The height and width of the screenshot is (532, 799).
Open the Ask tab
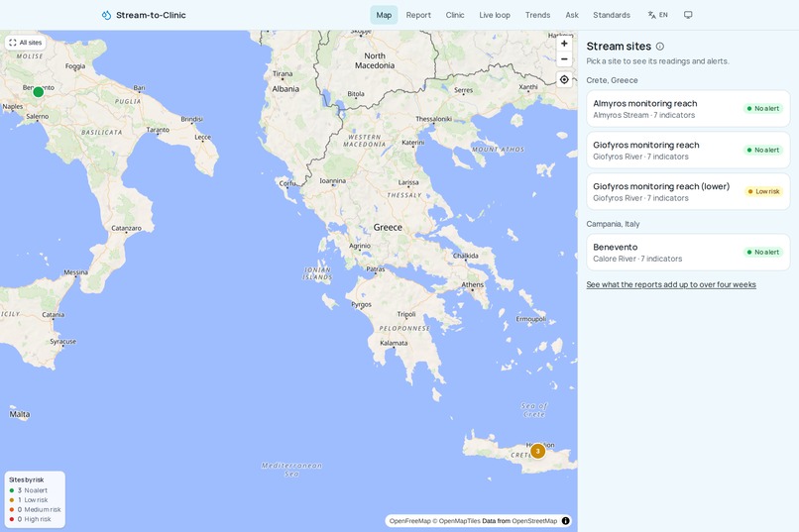pyautogui.click(x=572, y=15)
